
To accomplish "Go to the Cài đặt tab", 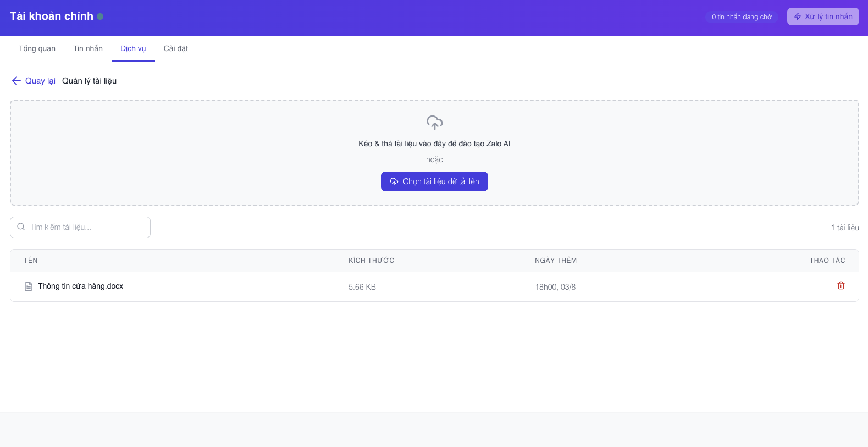I will 176,49.
